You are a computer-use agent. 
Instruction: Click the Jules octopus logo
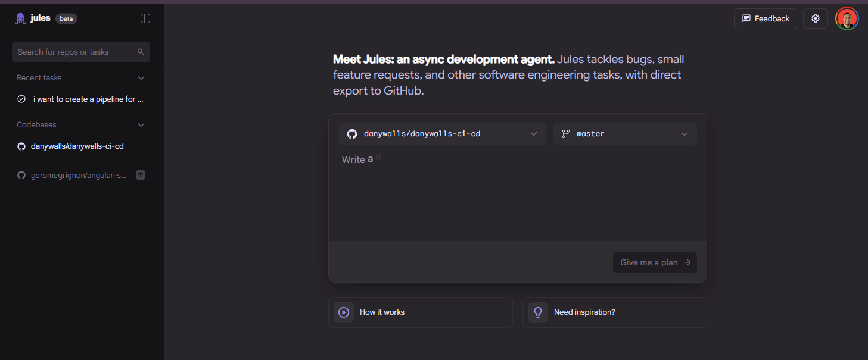click(20, 18)
